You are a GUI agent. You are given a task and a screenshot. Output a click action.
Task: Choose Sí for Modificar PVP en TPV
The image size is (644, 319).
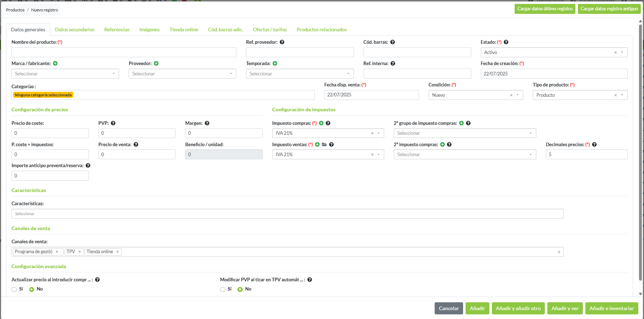pyautogui.click(x=222, y=289)
